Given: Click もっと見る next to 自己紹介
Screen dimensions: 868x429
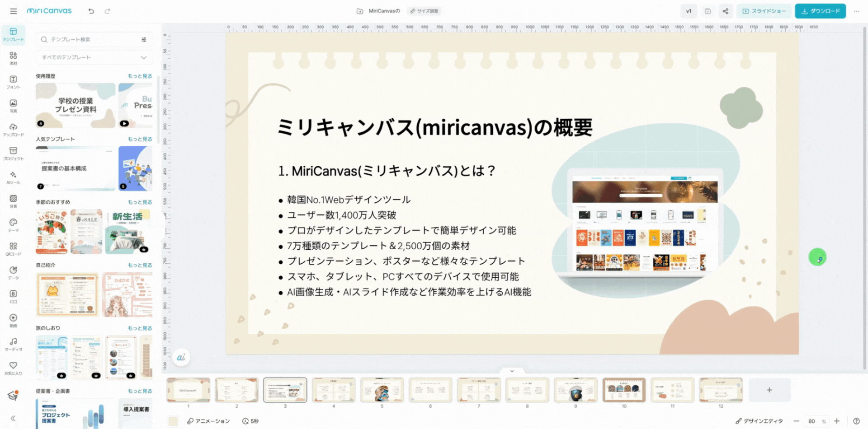Looking at the screenshot, I should [140, 265].
